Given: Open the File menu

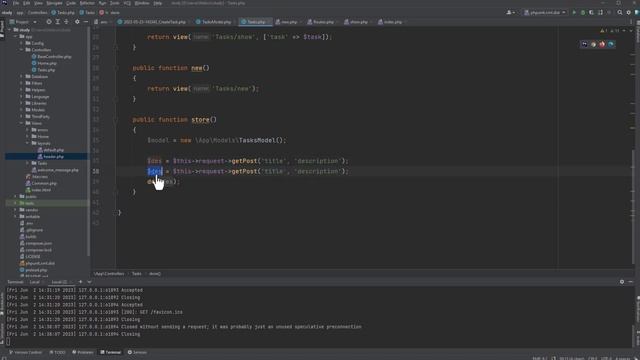Looking at the screenshot, I should (x=16, y=3).
